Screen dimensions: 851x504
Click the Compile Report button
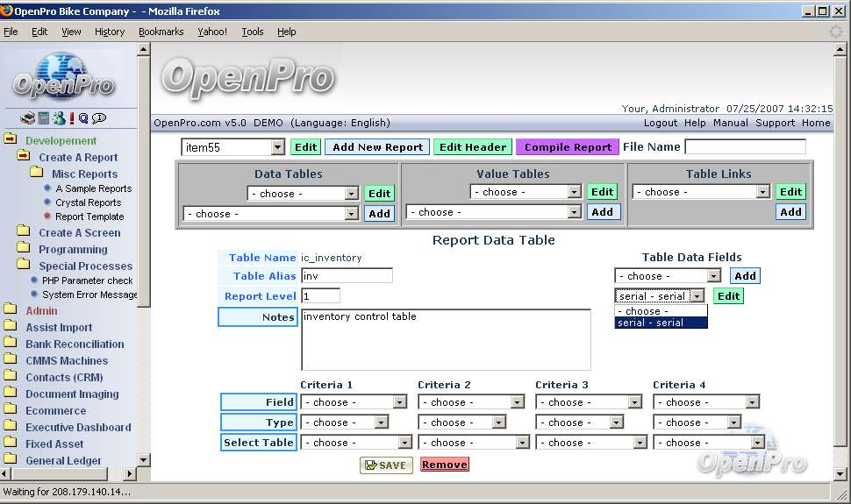[568, 147]
